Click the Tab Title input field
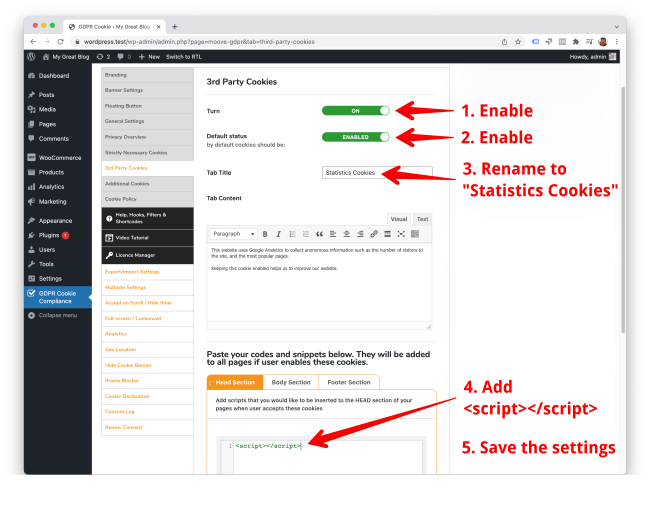Viewport: 650px width, 506px height. [377, 172]
